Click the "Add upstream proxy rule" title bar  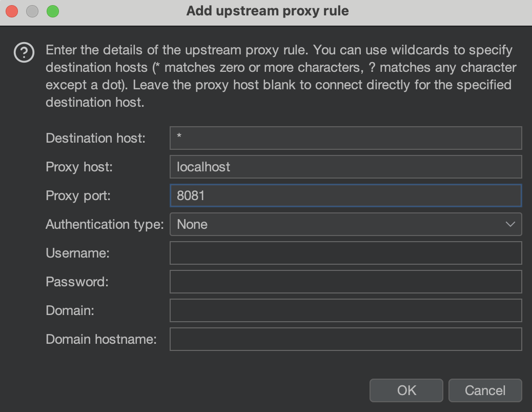pos(267,11)
